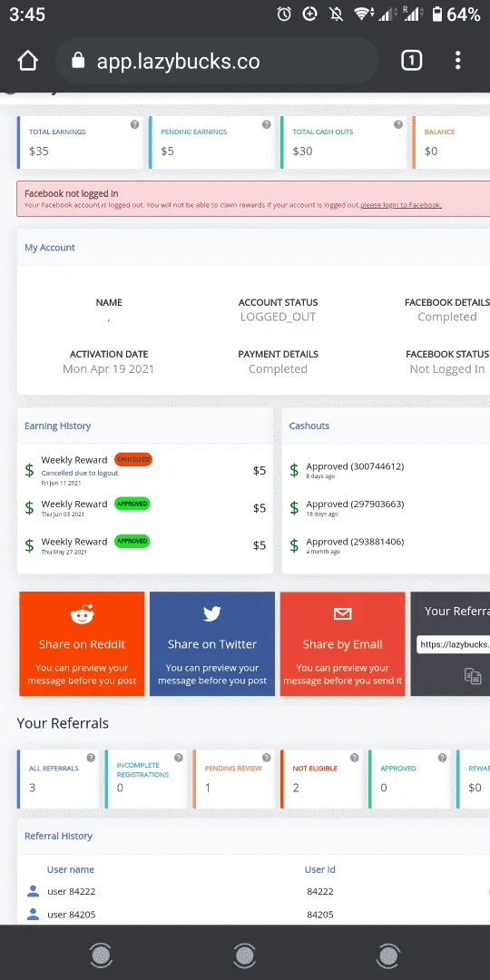Image resolution: width=490 pixels, height=980 pixels.
Task: Click the All Referrals help icon
Action: coord(91,758)
